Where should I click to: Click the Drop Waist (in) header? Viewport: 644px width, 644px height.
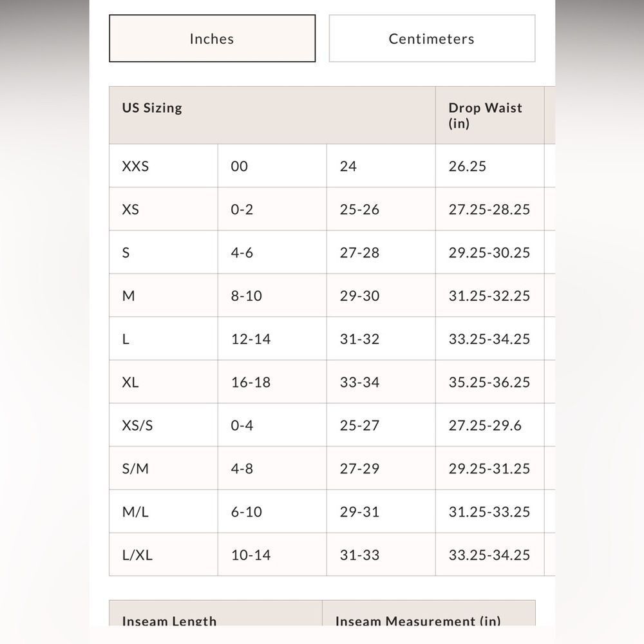point(485,115)
